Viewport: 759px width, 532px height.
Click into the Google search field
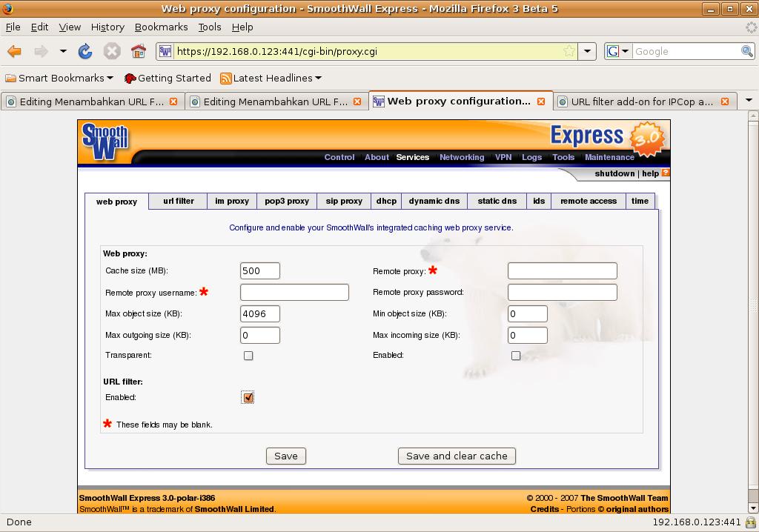pyautogui.click(x=687, y=51)
